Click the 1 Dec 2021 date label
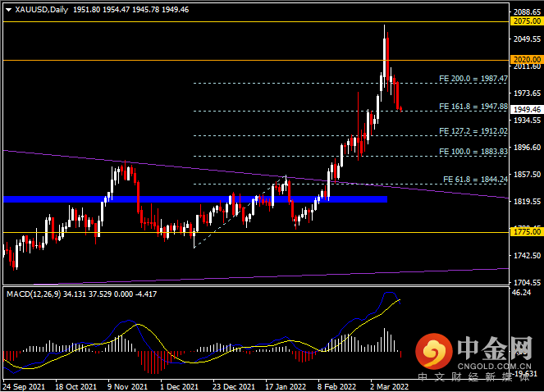 [179, 386]
